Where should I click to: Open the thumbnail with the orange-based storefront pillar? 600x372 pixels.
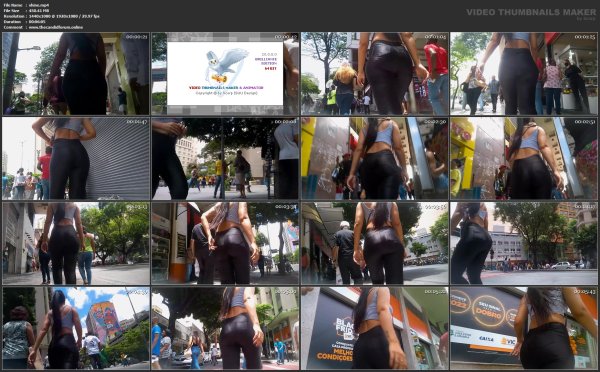point(225,243)
